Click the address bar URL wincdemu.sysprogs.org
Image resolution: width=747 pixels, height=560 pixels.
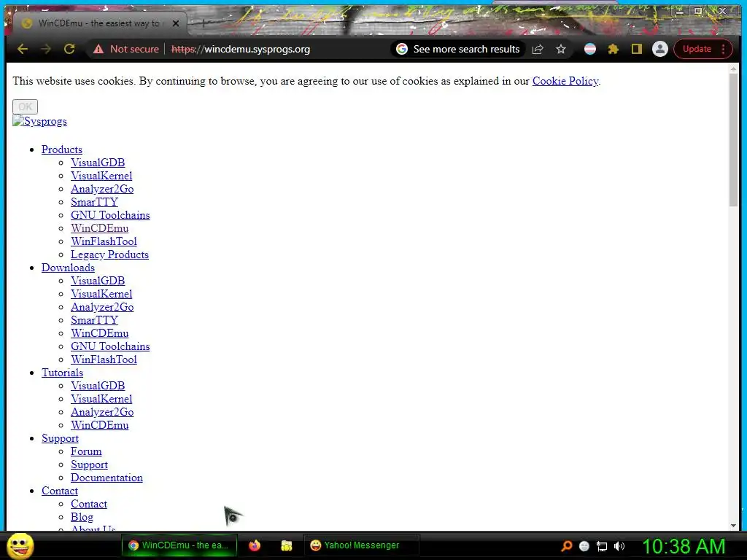(241, 49)
